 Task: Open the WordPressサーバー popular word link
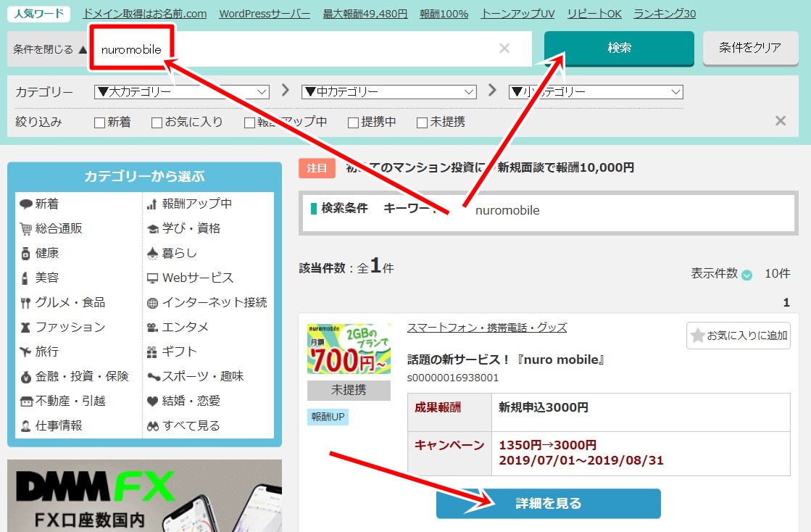pyautogui.click(x=265, y=14)
